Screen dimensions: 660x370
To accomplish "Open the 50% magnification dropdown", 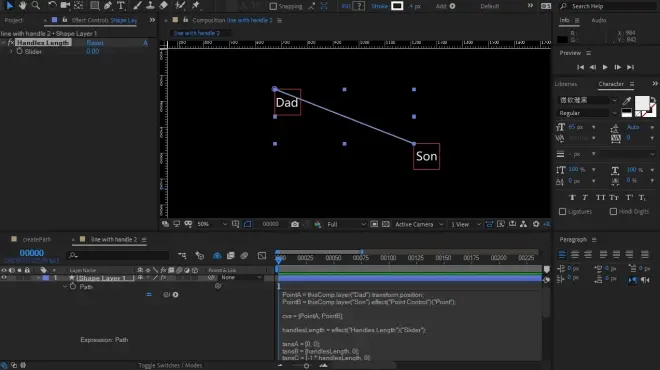I will tap(212, 224).
